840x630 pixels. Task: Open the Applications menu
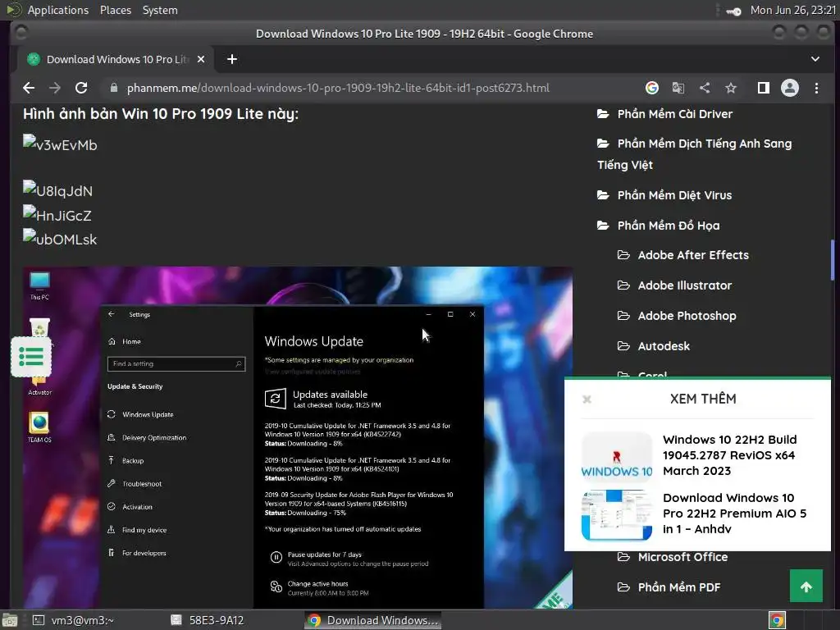pos(58,10)
